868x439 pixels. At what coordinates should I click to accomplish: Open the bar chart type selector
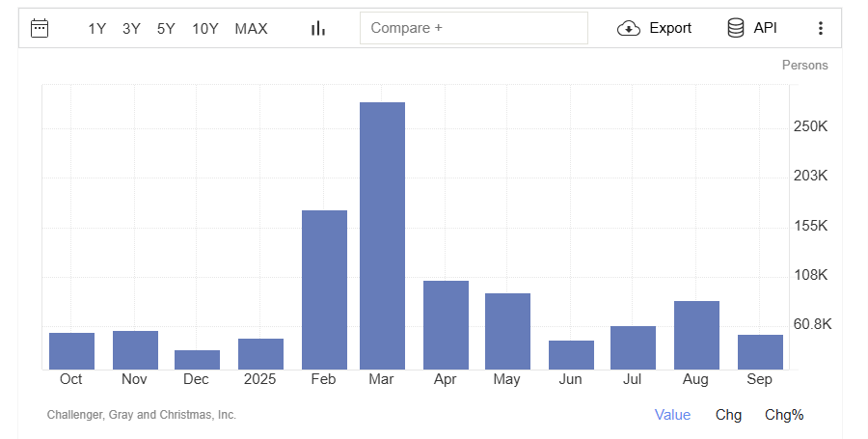(x=317, y=28)
